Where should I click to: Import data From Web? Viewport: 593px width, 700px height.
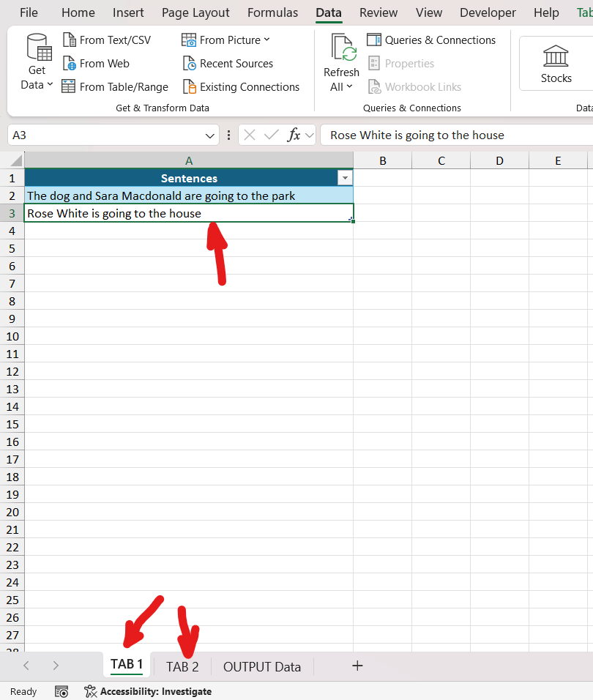pyautogui.click(x=97, y=64)
